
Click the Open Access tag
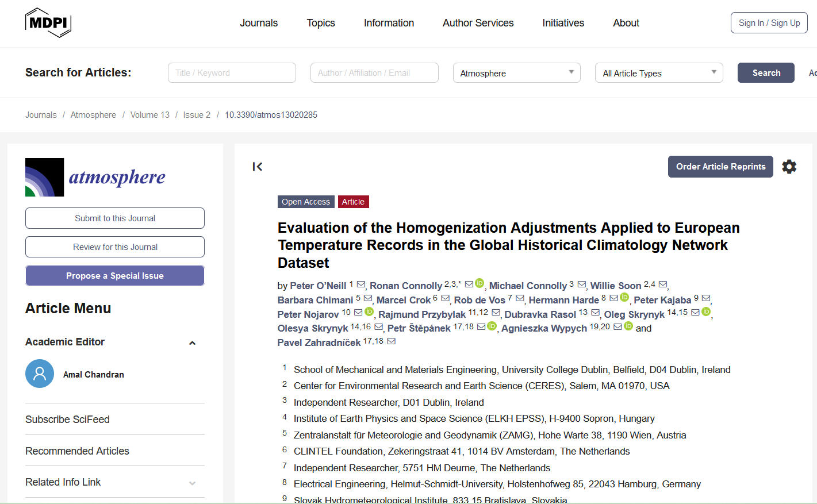(x=306, y=202)
